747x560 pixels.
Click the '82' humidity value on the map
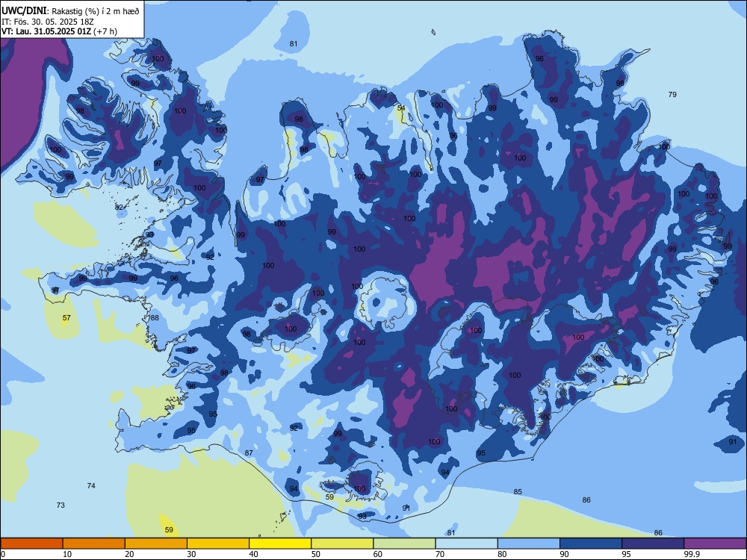point(119,207)
